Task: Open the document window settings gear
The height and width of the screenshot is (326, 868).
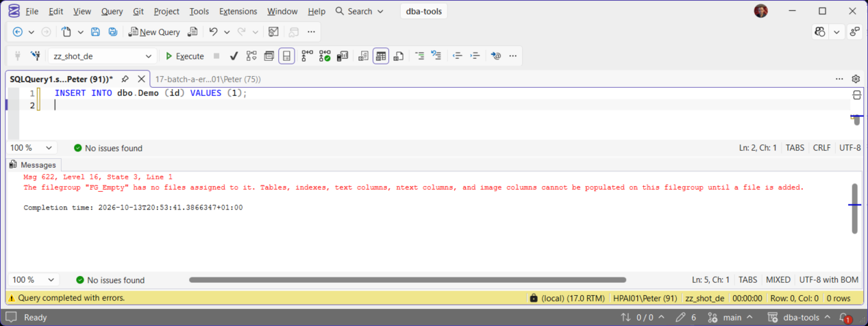Action: pyautogui.click(x=856, y=79)
